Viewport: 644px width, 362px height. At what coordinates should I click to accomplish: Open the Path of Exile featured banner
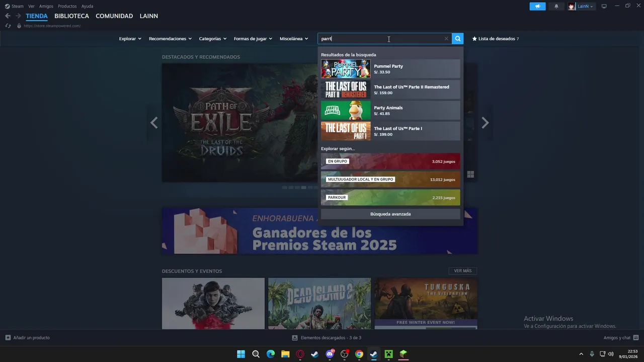click(240, 123)
